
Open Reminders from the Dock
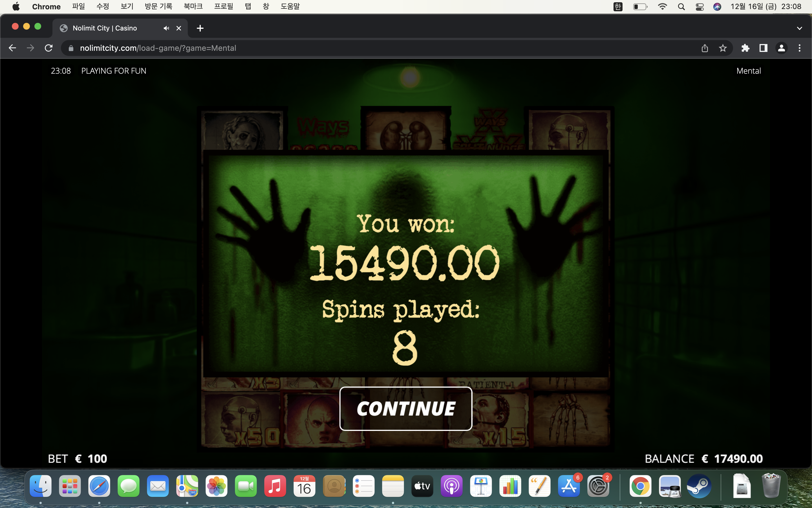coord(363,486)
